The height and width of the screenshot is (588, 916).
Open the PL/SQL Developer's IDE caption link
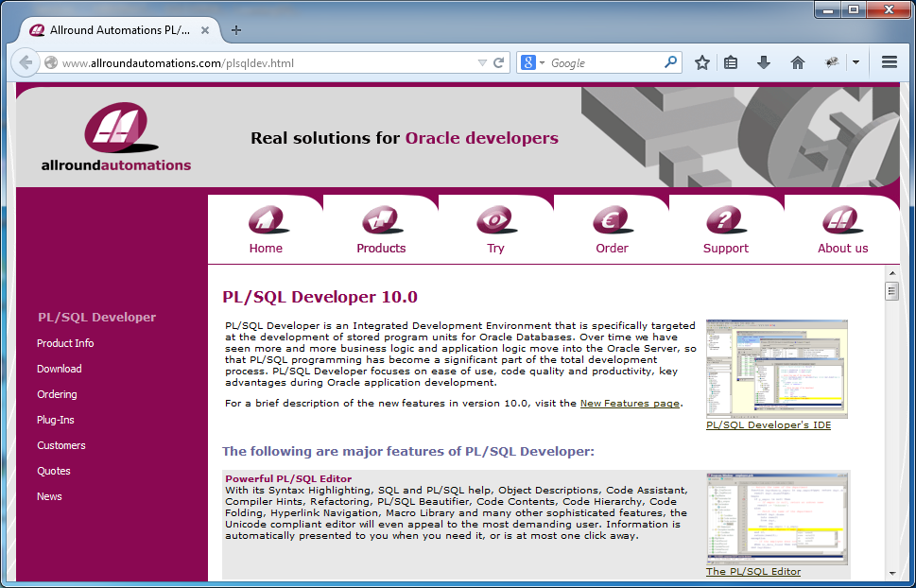click(x=769, y=424)
